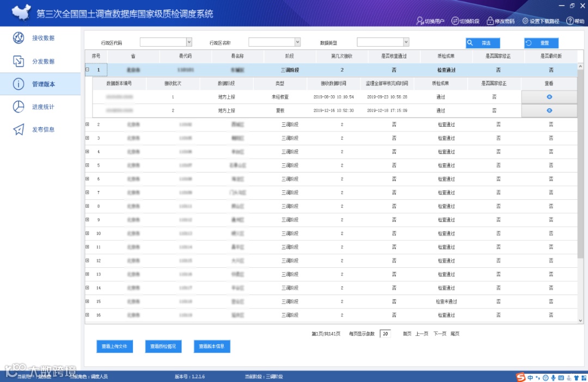The width and height of the screenshot is (588, 382).
Task: Expand row 2 in the table
Action: pyautogui.click(x=87, y=124)
